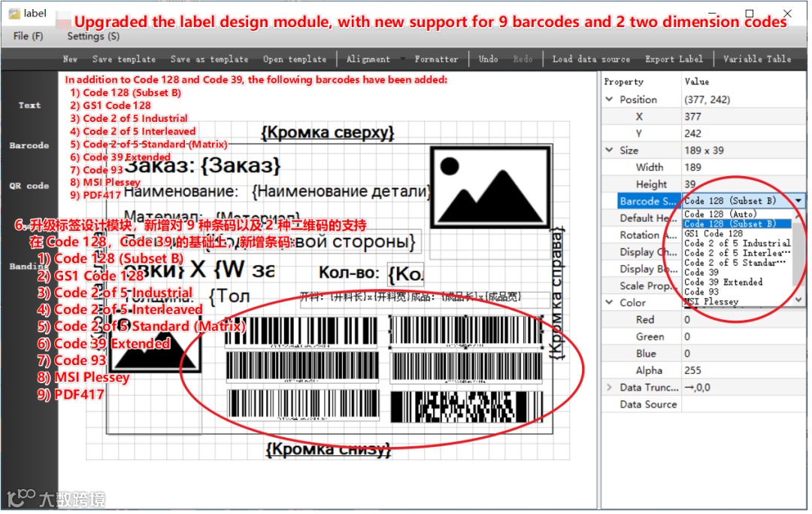The width and height of the screenshot is (812, 514).
Task: Select the Rotation A... property row
Action: (649, 236)
